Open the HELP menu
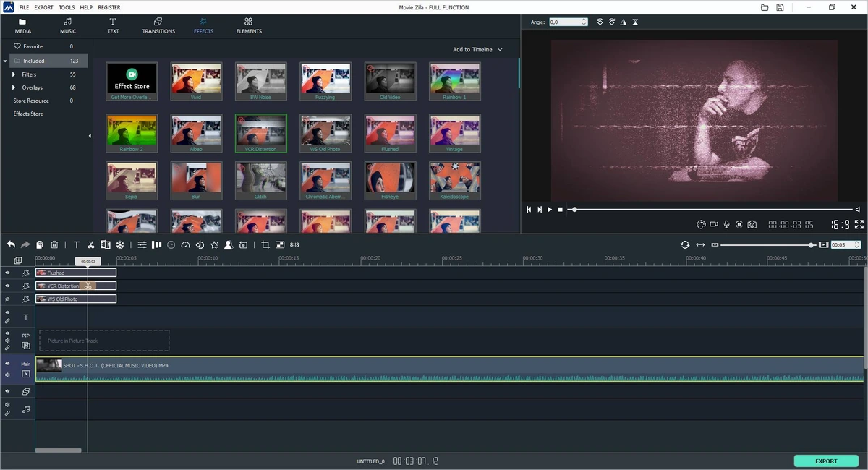Viewport: 868px width, 470px height. [86, 7]
